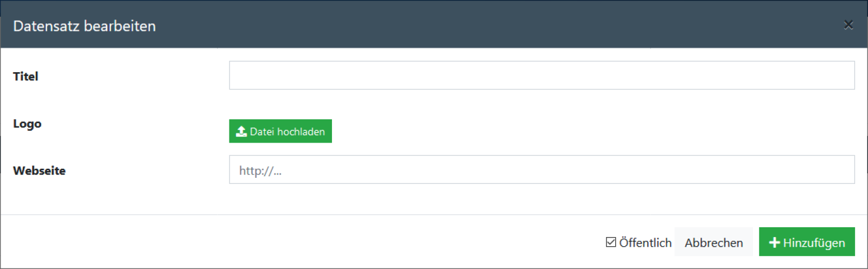Click the Datensatz bearbeiten header title
This screenshot has height=269, width=868.
pyautogui.click(x=84, y=26)
